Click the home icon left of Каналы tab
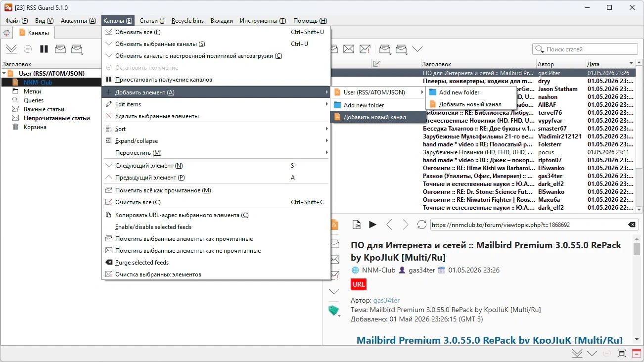The height and width of the screenshot is (362, 644). (x=6, y=33)
